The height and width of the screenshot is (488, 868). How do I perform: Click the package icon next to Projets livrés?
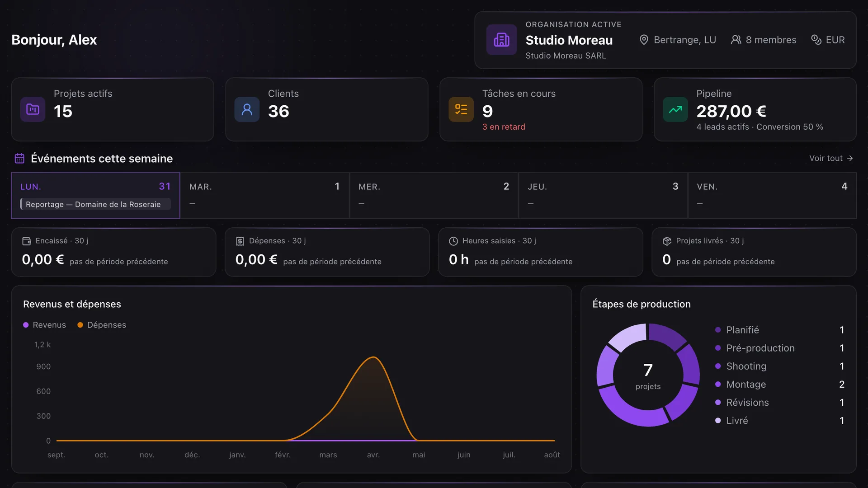click(667, 241)
